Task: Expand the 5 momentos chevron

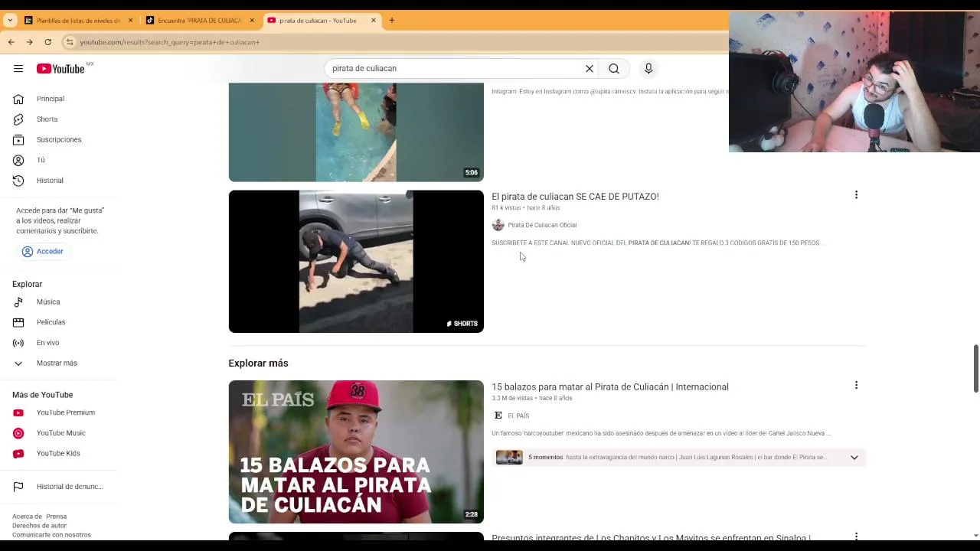Action: [854, 458]
